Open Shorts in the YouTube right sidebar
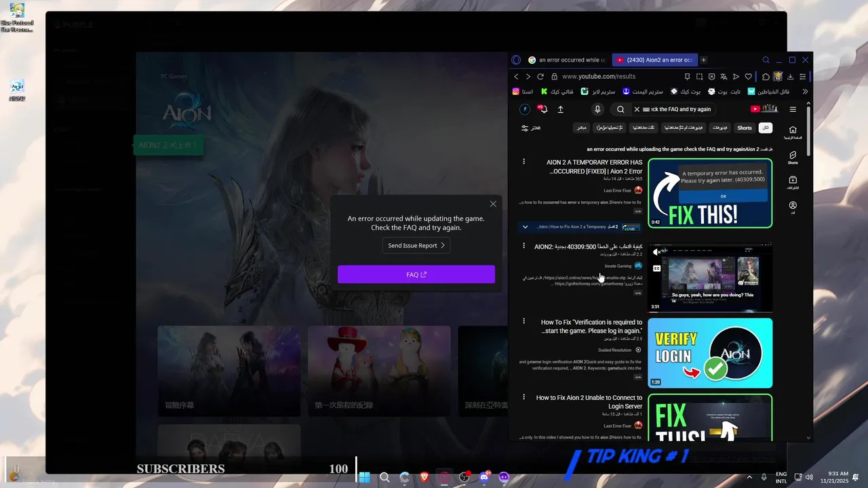Viewport: 868px width, 488px height. point(793,158)
